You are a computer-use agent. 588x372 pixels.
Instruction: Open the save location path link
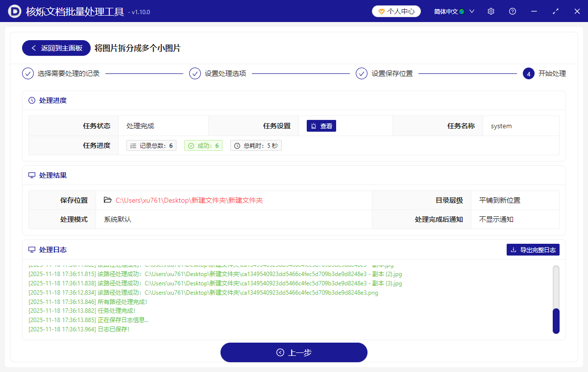(189, 200)
